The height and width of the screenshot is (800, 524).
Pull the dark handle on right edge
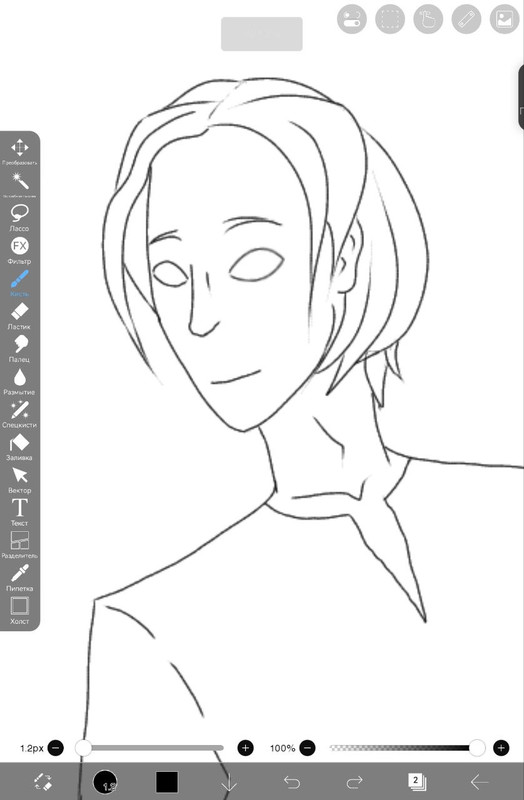(520, 98)
